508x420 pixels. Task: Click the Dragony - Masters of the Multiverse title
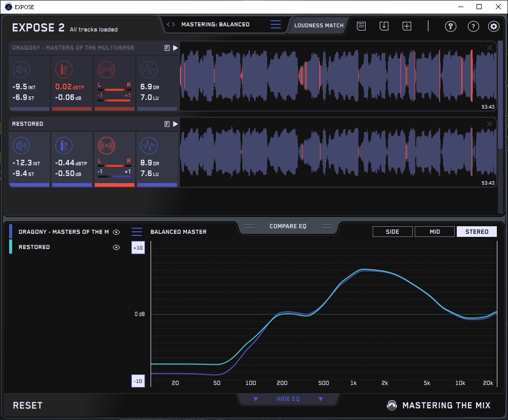[x=73, y=48]
